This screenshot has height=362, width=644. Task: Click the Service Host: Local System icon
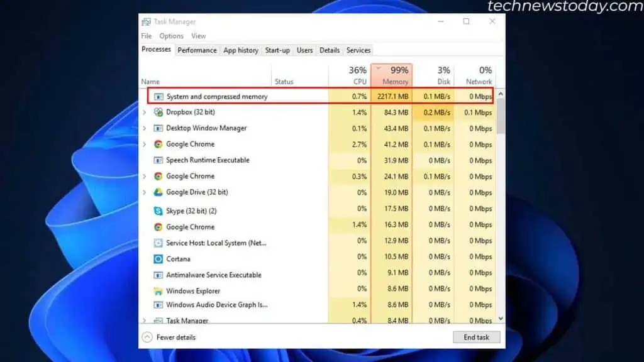tap(158, 243)
